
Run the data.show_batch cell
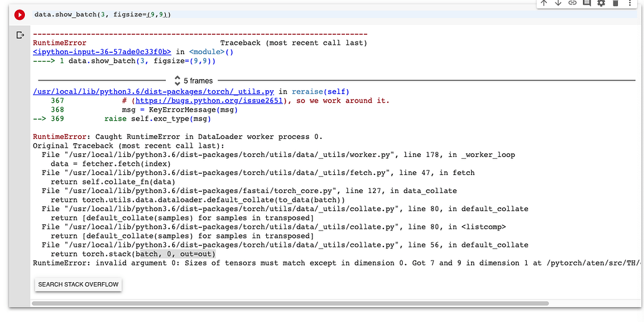[x=19, y=15]
